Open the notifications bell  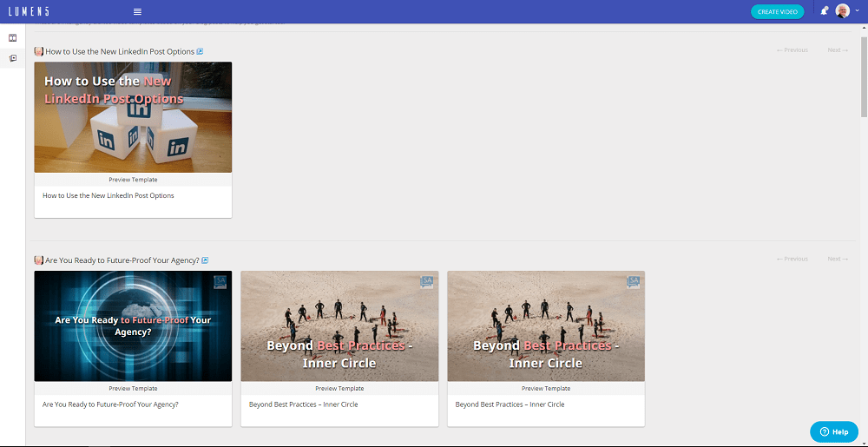825,11
